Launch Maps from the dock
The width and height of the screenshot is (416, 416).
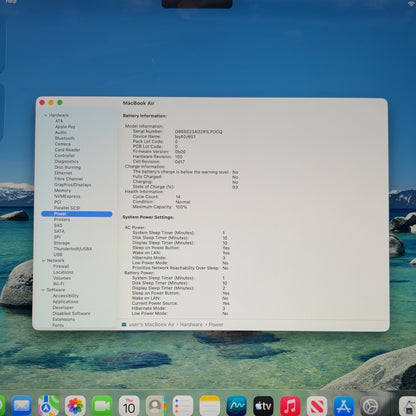pyautogui.click(x=48, y=406)
